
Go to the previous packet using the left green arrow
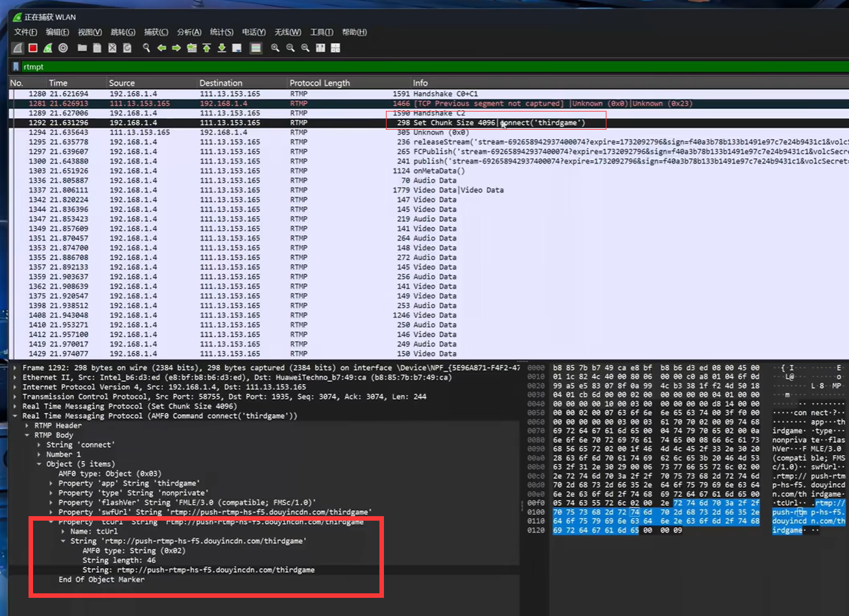pyautogui.click(x=161, y=48)
